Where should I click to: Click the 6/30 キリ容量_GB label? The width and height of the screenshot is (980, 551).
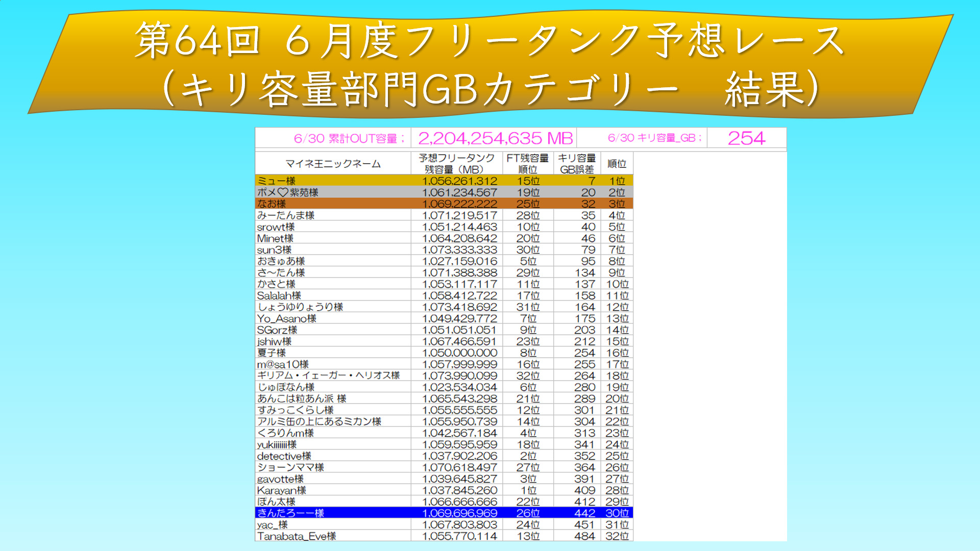(655, 138)
